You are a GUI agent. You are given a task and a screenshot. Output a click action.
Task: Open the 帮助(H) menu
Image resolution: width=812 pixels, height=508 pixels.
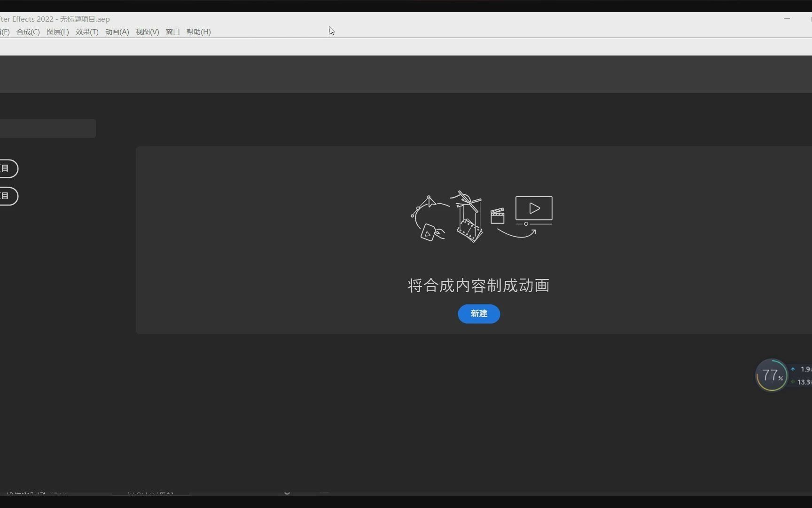click(198, 32)
